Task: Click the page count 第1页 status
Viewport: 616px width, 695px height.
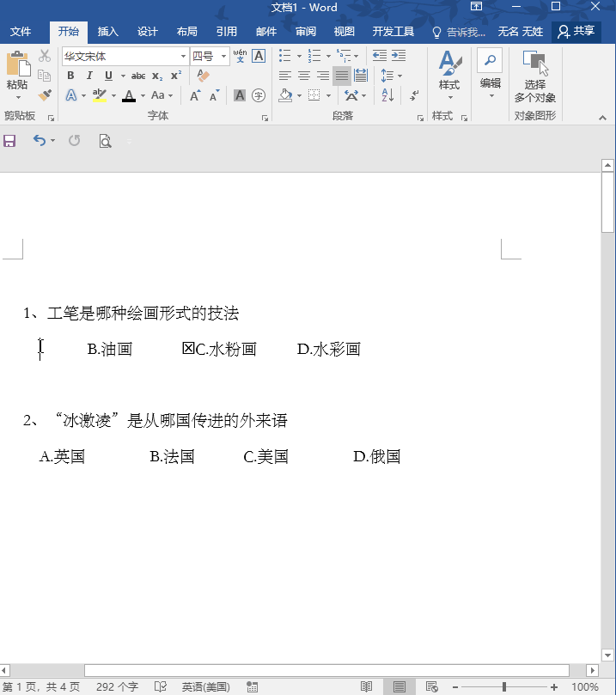Action: click(41, 687)
